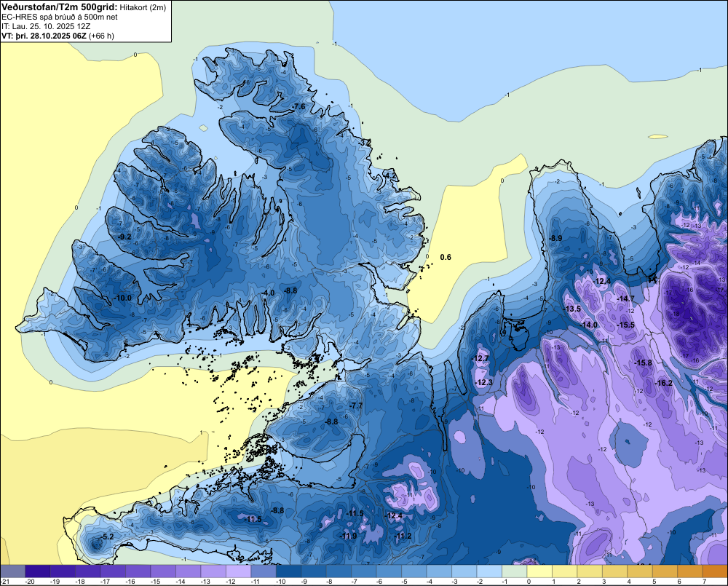Select the -12.4 reading above -11.2
Image resolution: width=728 pixels, height=586 pixels.
pos(394,516)
